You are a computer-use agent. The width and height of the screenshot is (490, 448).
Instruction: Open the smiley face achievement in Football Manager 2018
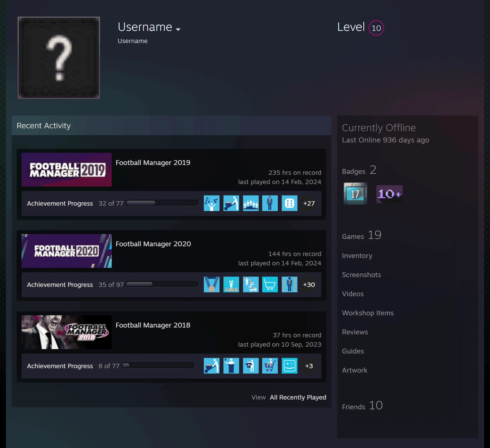(289, 366)
